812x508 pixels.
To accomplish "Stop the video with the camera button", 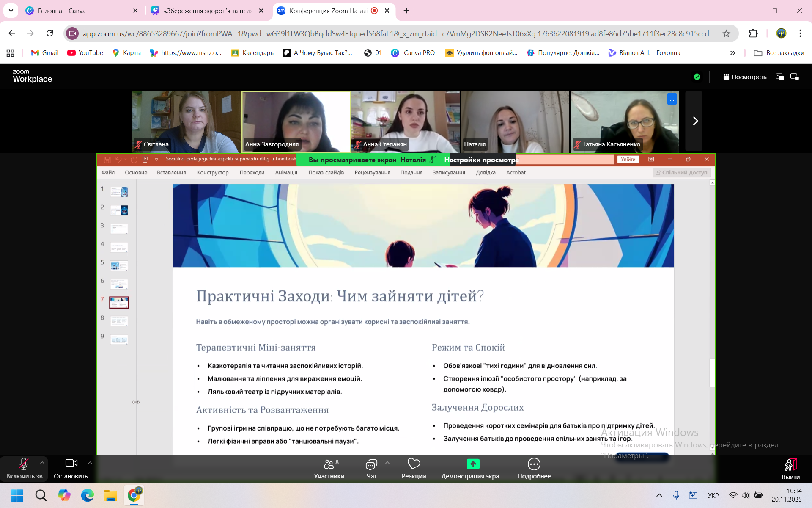I will coord(71,464).
